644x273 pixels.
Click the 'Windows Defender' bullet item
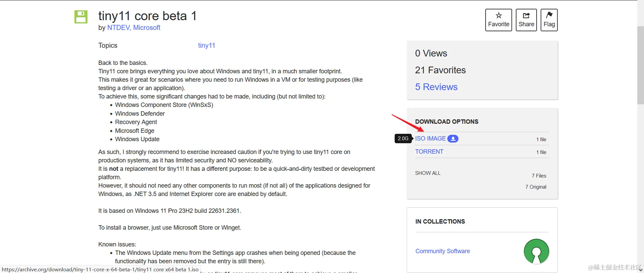point(140,114)
